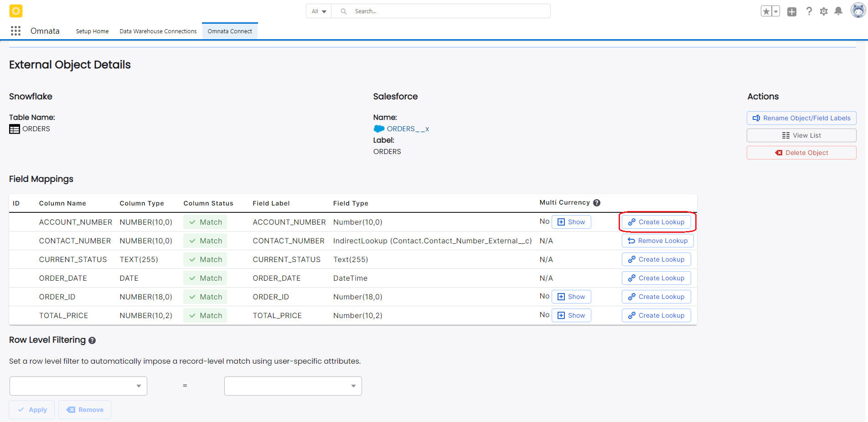The height and width of the screenshot is (422, 868).
Task: Select the TOTAL_PRICE field label cell
Action: 277,315
